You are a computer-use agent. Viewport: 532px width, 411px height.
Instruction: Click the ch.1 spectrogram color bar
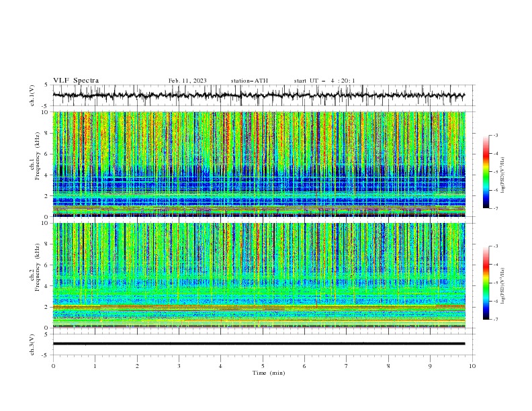pos(486,172)
